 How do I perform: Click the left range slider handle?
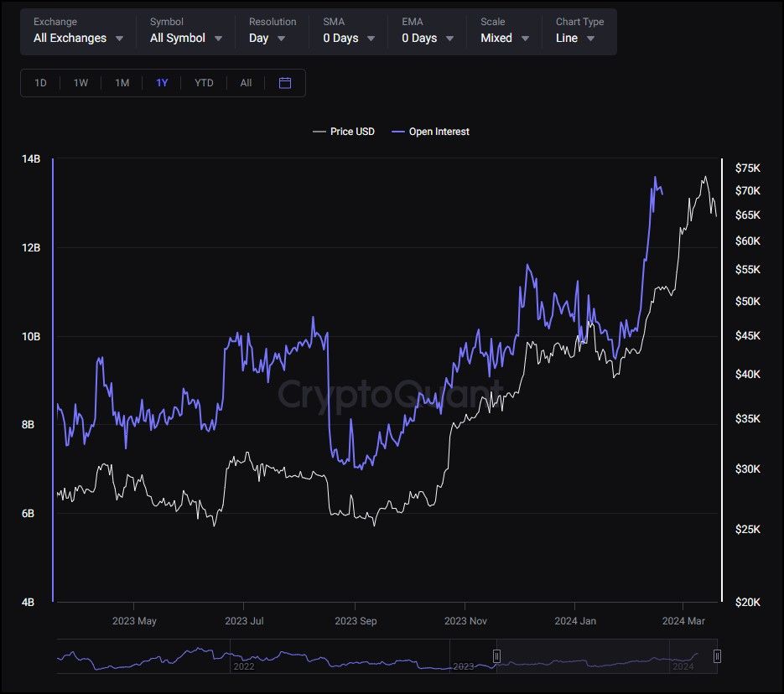coord(496,655)
